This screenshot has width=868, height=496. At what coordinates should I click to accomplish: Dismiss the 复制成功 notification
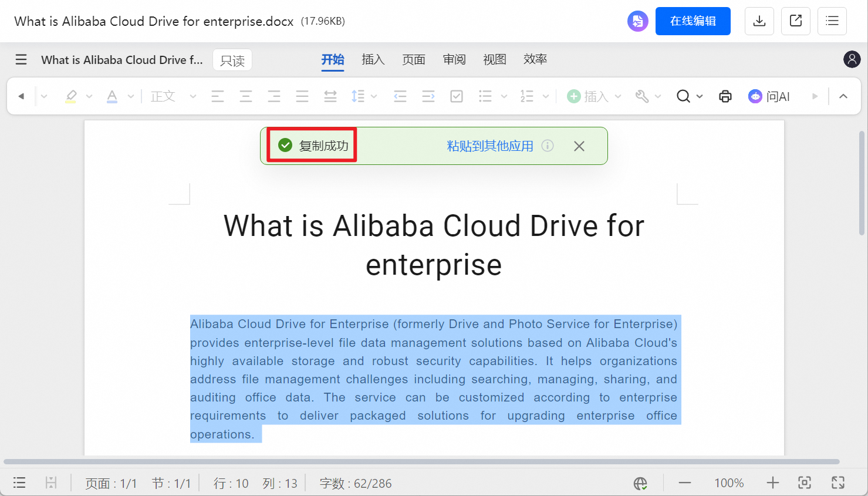579,146
